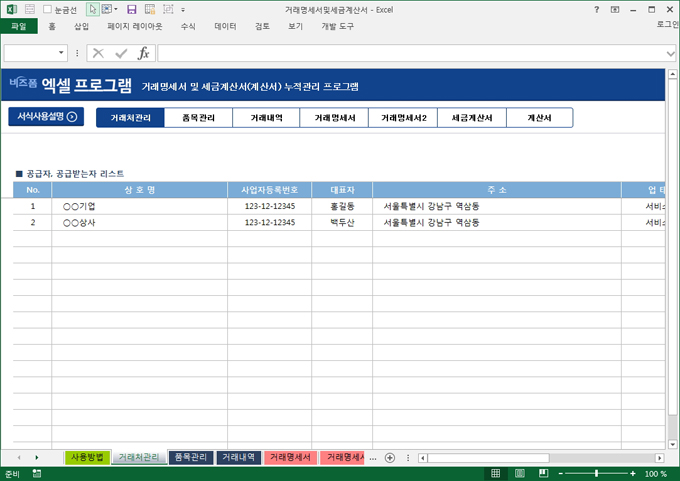Click previous sheet navigation arrow
The height and width of the screenshot is (481, 680).
(19, 458)
